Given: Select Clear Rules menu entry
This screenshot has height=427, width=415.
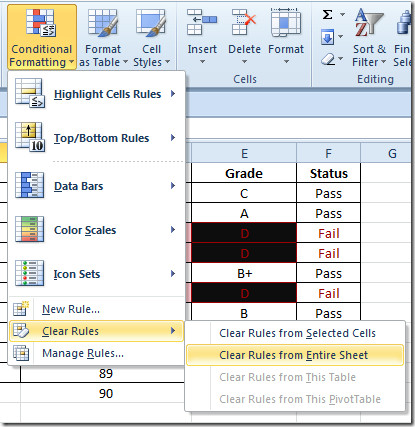Looking at the screenshot, I should coord(97,331).
